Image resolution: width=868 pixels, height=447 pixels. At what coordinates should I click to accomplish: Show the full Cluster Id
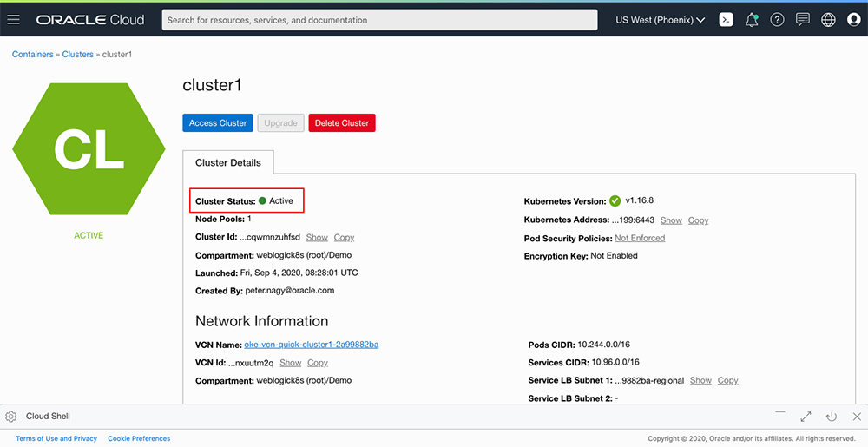[317, 237]
